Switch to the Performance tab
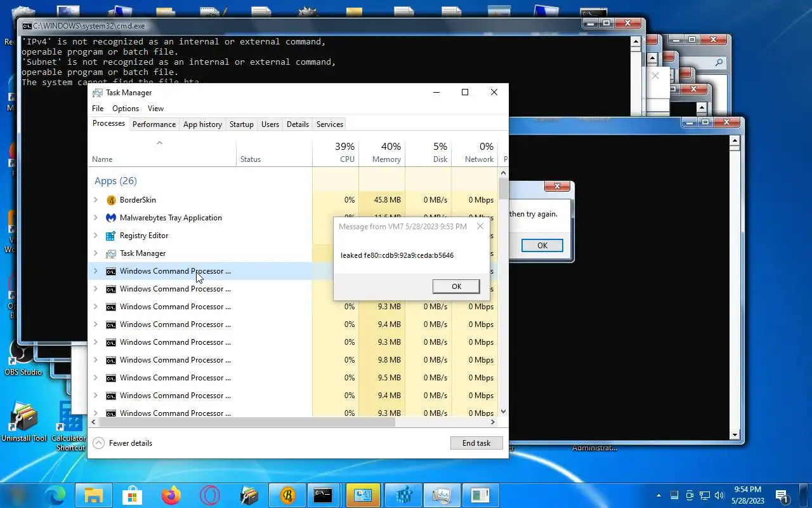The width and height of the screenshot is (812, 508). pos(154,124)
